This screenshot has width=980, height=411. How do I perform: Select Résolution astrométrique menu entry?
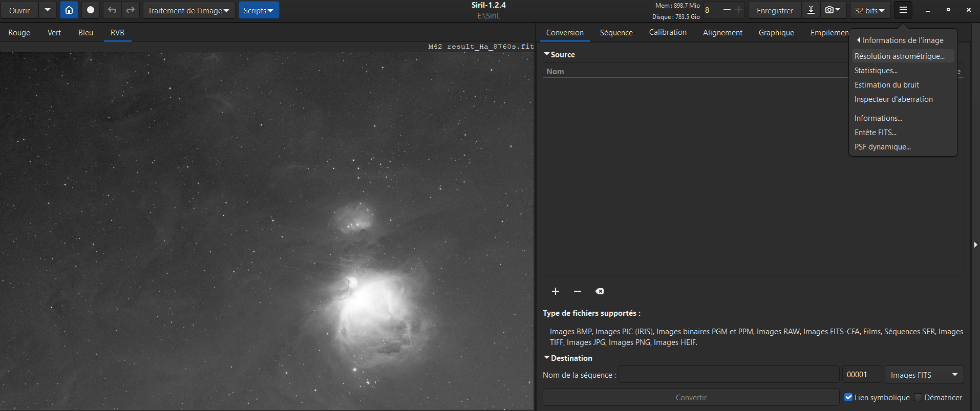(x=899, y=56)
